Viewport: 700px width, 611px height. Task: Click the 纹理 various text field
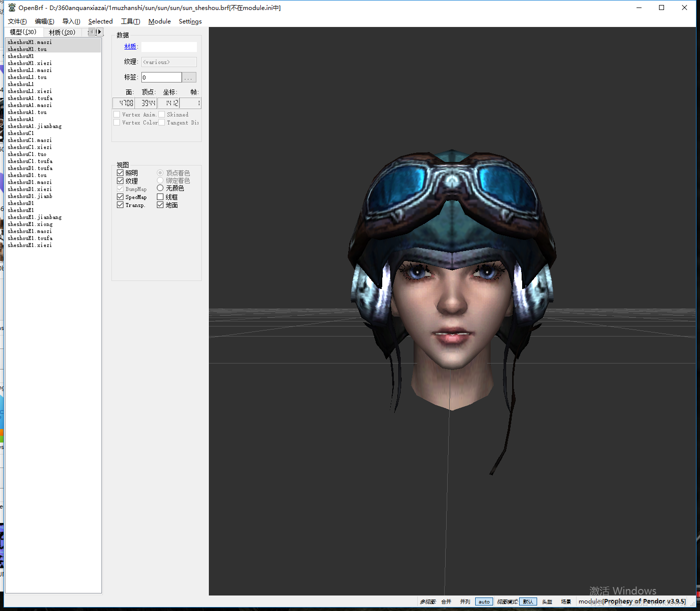(x=169, y=62)
